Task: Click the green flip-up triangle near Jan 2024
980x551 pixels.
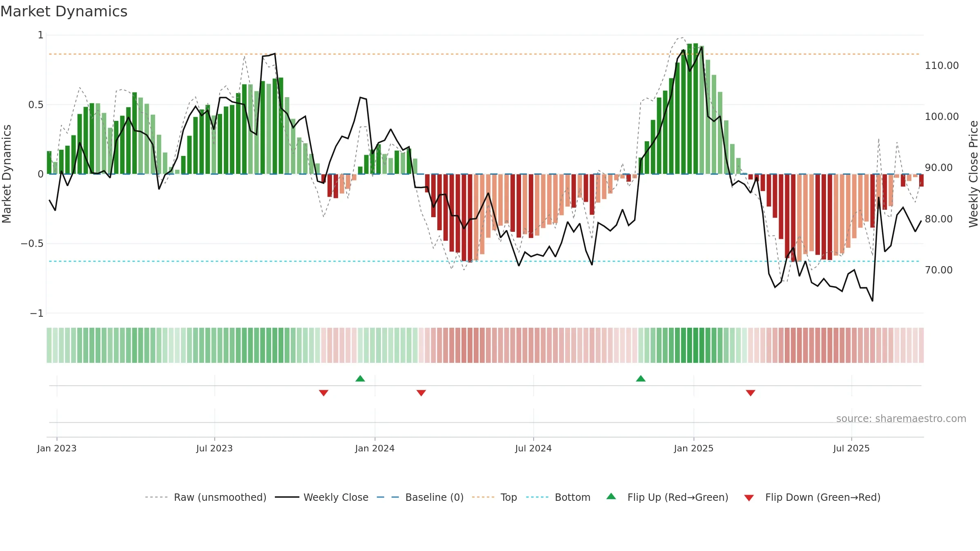Action: point(360,378)
